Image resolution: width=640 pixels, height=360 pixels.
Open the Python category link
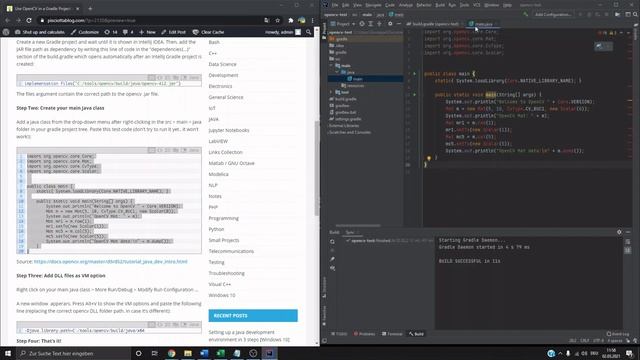[x=216, y=229]
